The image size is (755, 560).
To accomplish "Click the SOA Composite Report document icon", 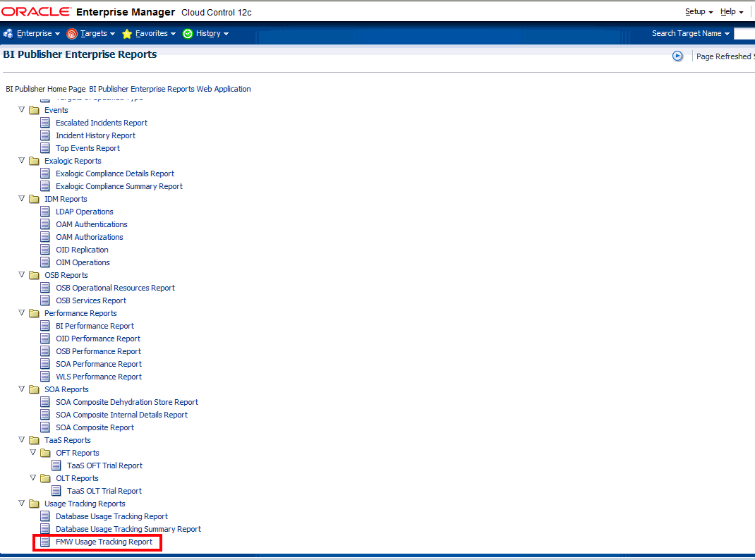I will point(44,427).
